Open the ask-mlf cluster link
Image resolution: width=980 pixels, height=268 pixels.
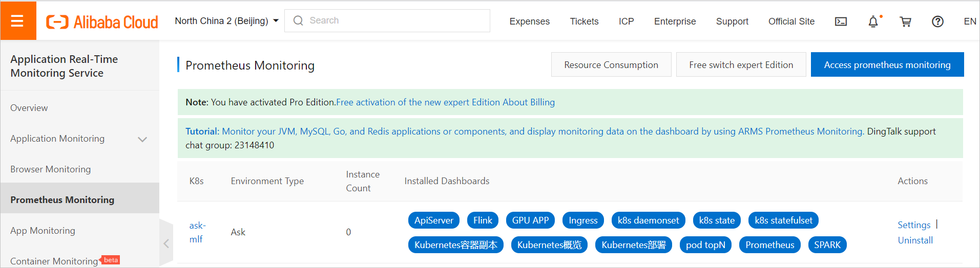[197, 232]
